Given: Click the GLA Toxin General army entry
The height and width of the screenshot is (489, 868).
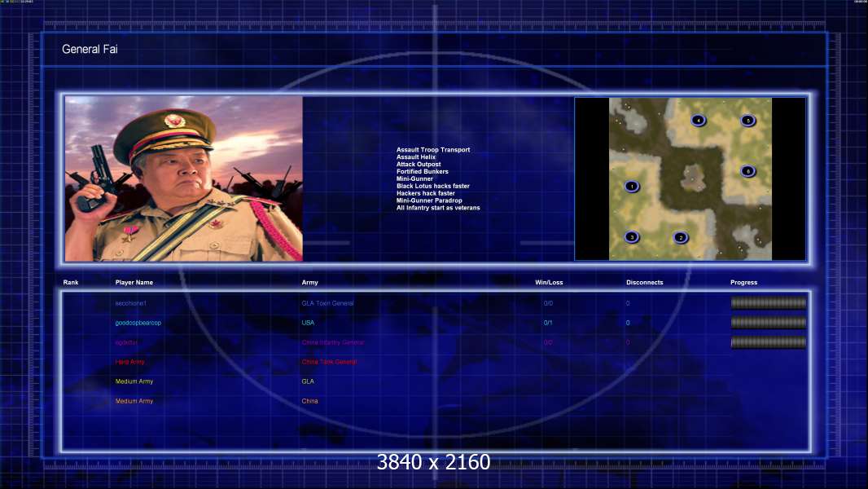Looking at the screenshot, I should pos(327,303).
